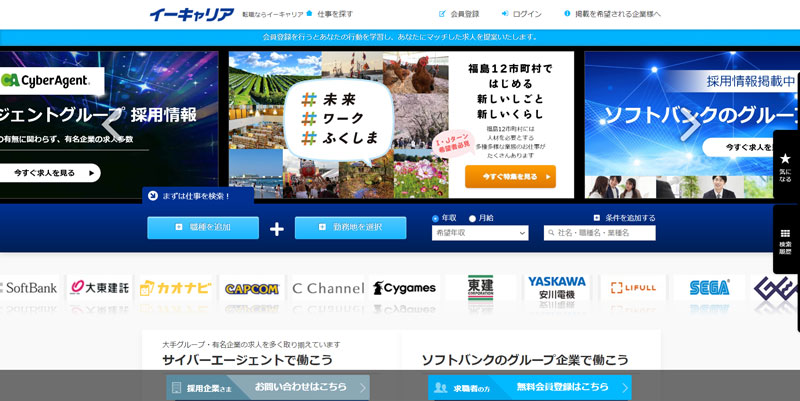
Task: Click the CAPCOM company logo
Action: [x=252, y=289]
